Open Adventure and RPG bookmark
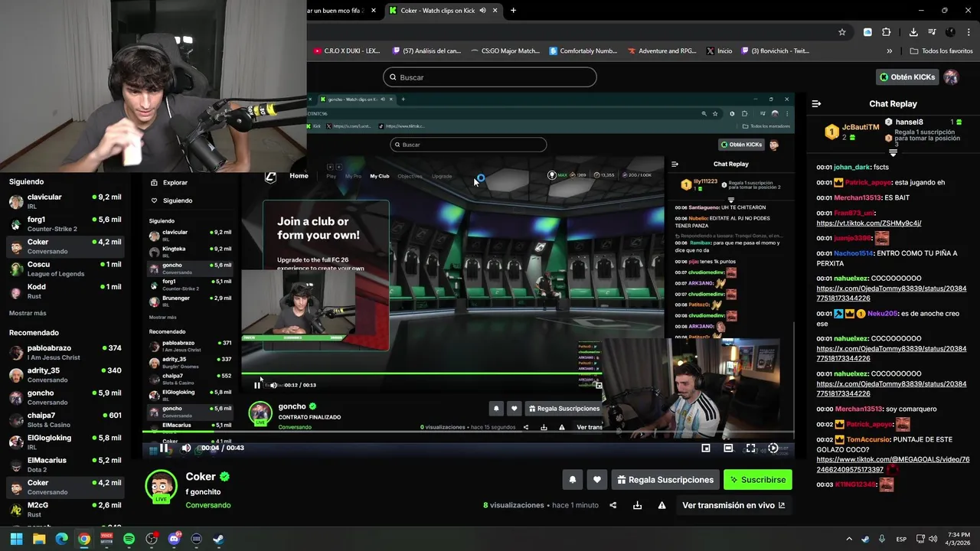Image resolution: width=980 pixels, height=551 pixels. 662,51
